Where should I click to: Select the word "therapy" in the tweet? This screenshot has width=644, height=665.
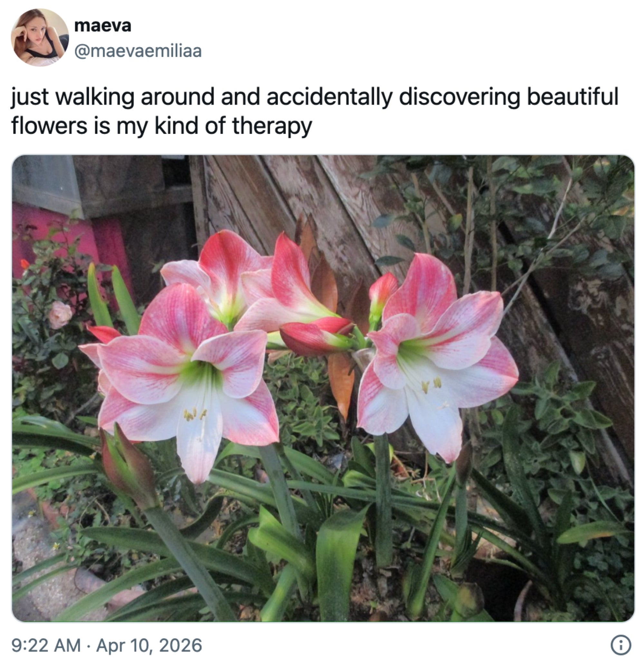[x=272, y=126]
